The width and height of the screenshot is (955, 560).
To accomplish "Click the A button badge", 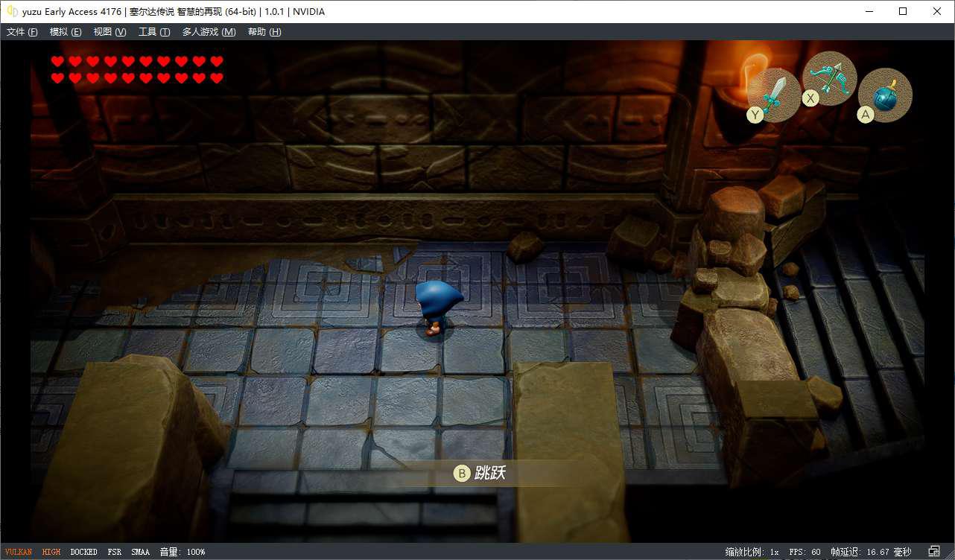I will (x=866, y=115).
